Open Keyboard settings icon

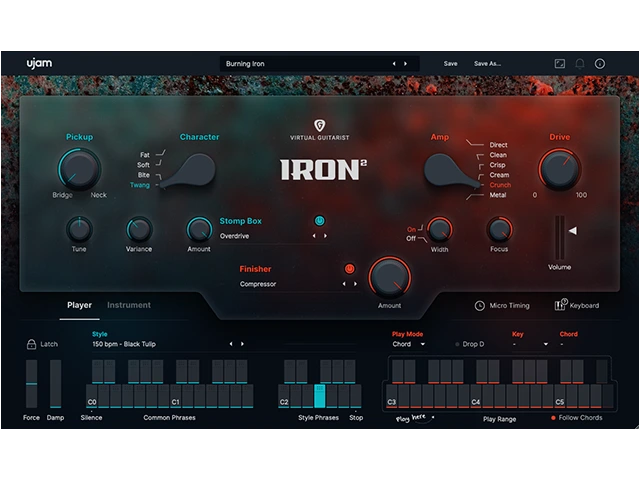(x=560, y=305)
